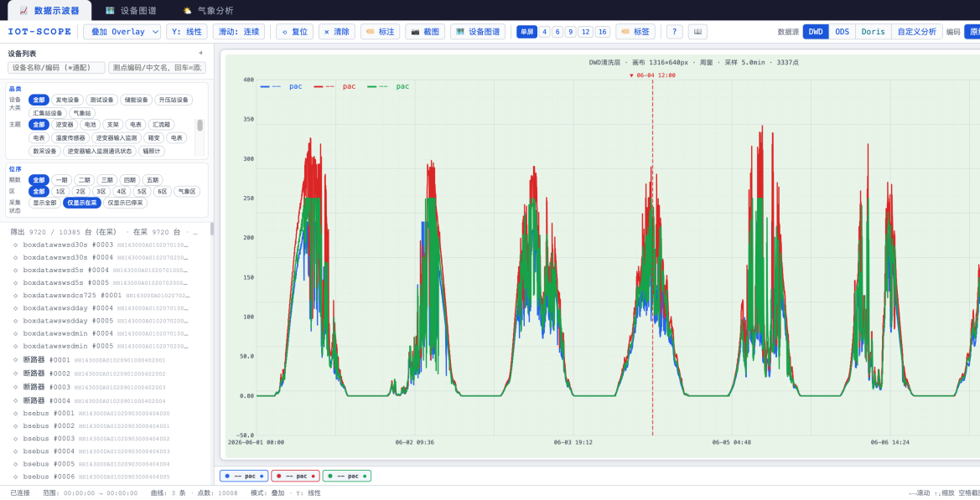The image size is (980, 500).
Task: Toggle 滑动: 连续 sliding mode
Action: (239, 32)
